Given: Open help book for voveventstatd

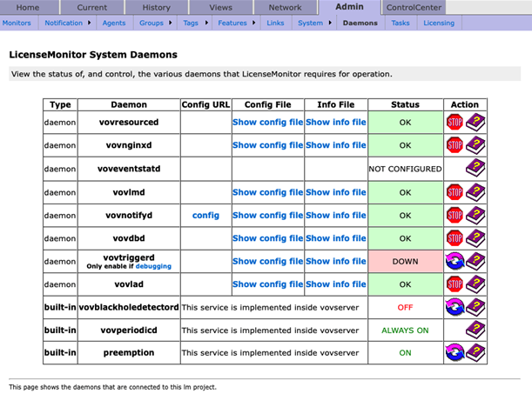Looking at the screenshot, I should (476, 169).
